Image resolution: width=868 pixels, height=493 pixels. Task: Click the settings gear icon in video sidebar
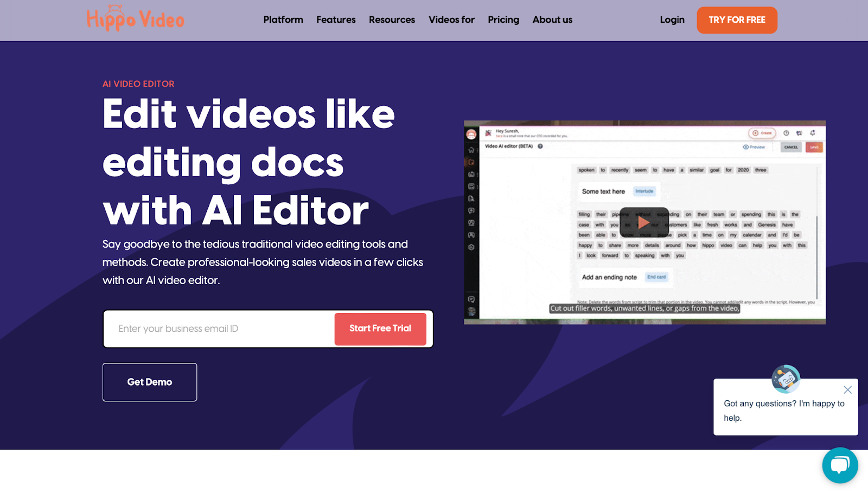[471, 247]
